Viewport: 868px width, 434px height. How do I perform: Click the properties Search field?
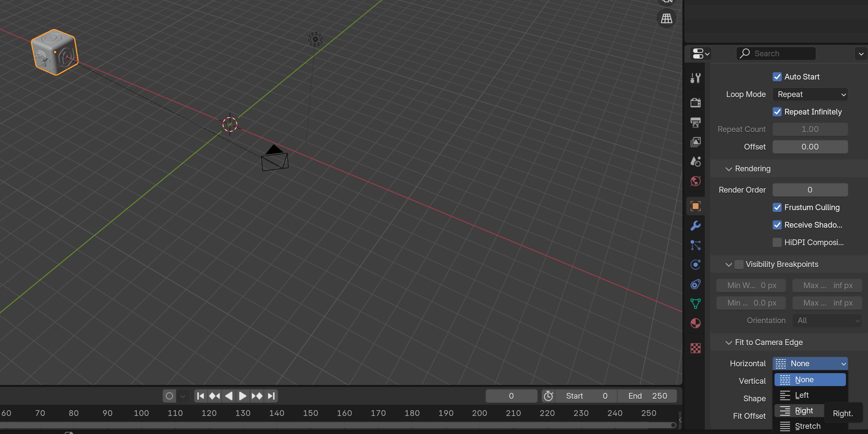pyautogui.click(x=776, y=54)
